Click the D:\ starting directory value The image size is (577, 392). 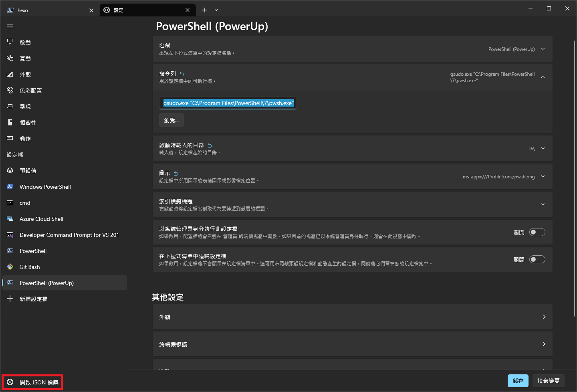(532, 149)
